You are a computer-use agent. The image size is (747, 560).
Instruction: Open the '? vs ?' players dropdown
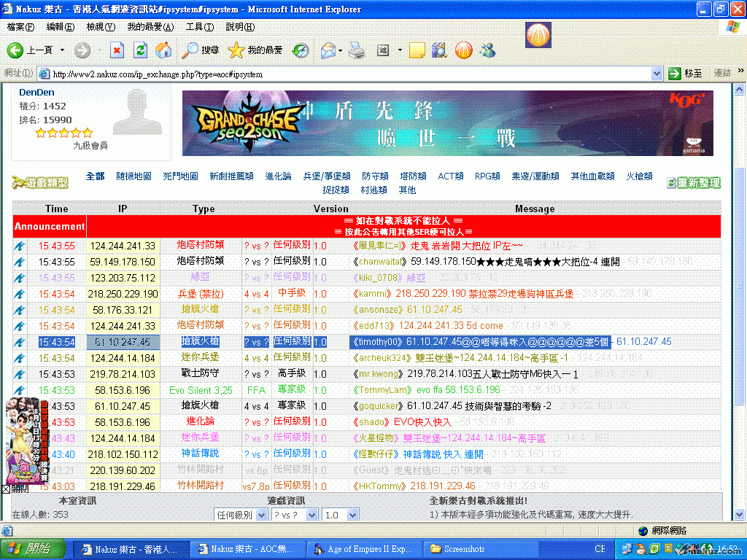294,516
